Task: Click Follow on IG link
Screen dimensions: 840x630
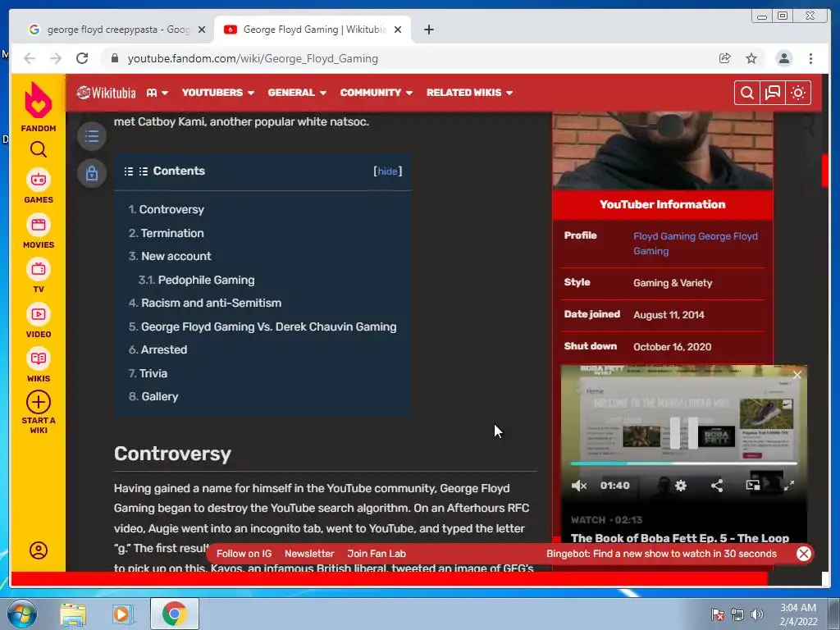Action: [x=244, y=554]
